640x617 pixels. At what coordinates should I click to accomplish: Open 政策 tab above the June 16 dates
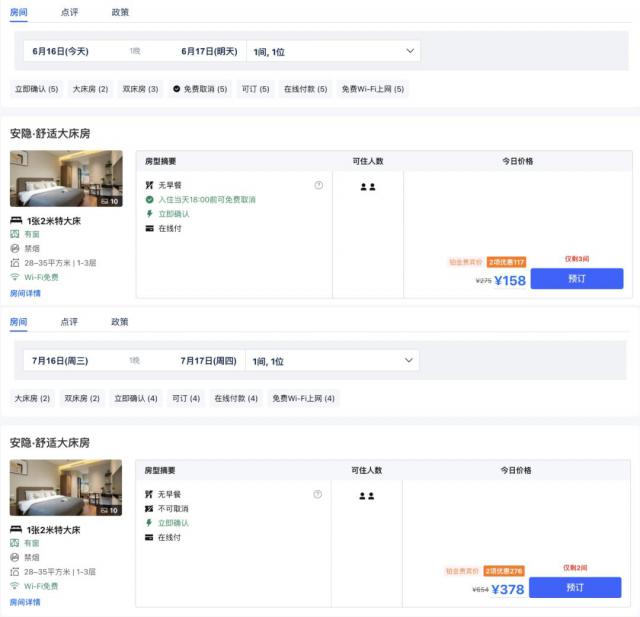pos(120,12)
